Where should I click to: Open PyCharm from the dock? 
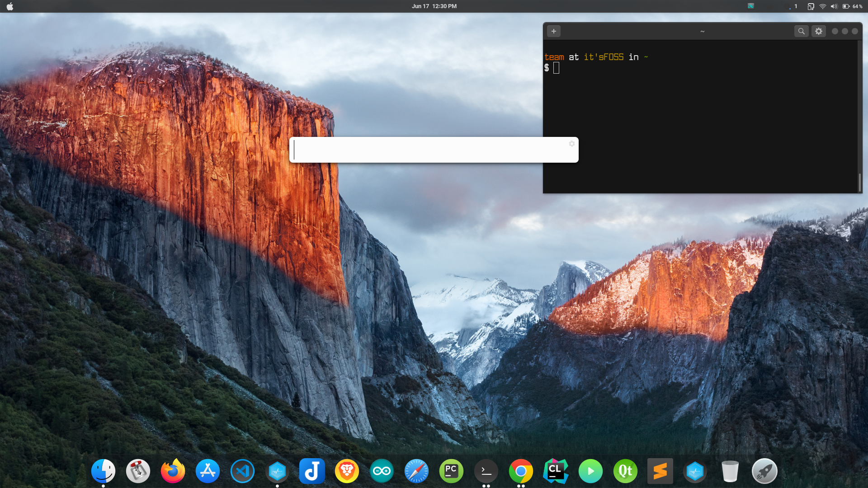[451, 471]
